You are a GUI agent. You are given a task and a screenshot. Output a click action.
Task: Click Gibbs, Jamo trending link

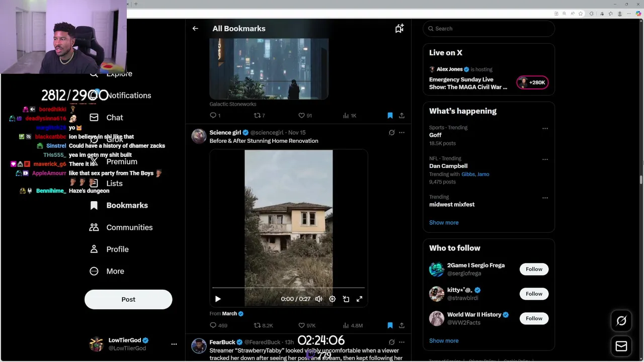(x=475, y=174)
